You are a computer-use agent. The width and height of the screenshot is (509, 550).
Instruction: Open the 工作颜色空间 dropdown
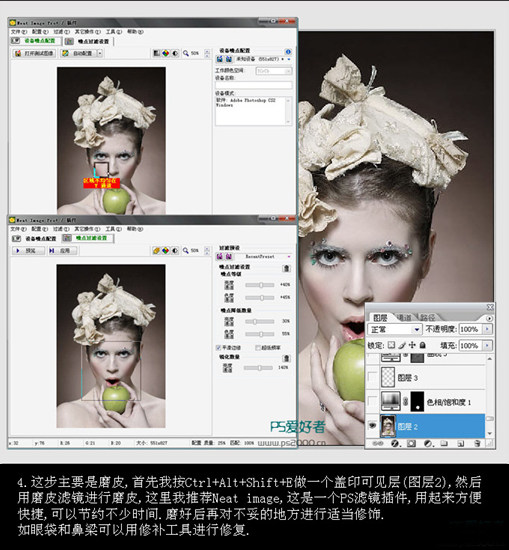click(273, 71)
